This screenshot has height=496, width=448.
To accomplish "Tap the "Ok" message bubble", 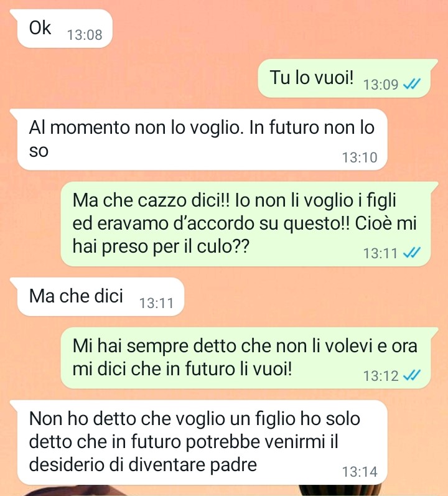I will [x=65, y=29].
